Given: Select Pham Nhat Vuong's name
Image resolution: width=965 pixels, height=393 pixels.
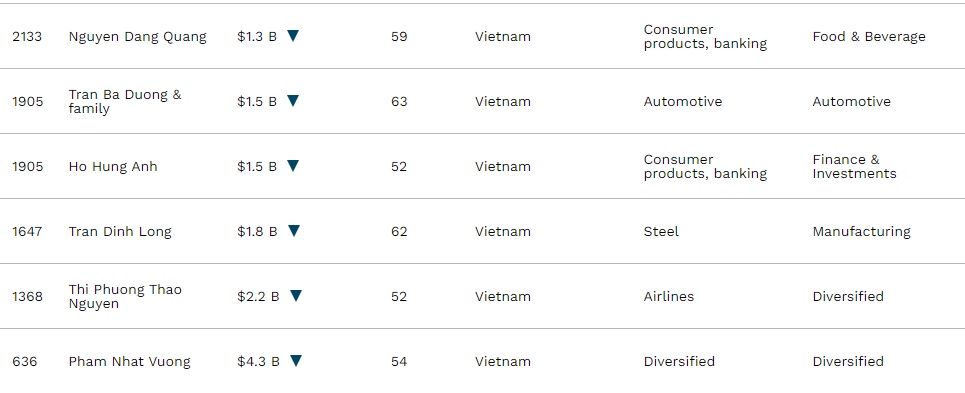Looking at the screenshot, I should (x=129, y=362).
